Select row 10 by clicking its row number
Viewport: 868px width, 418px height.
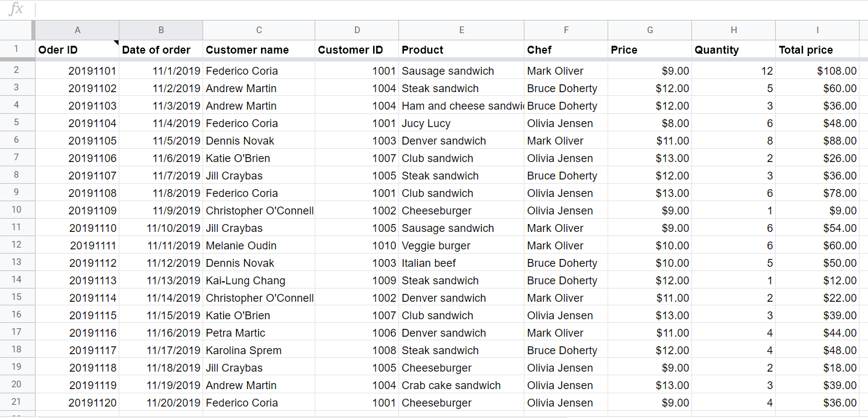click(17, 210)
